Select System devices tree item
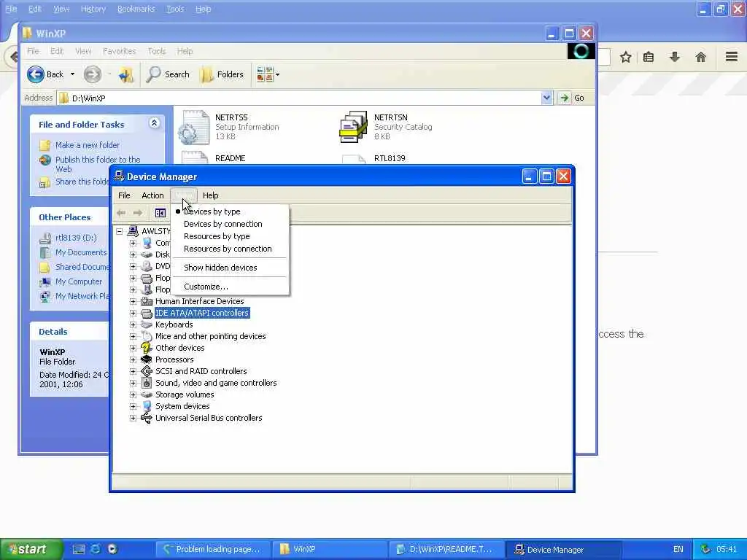 pos(182,406)
